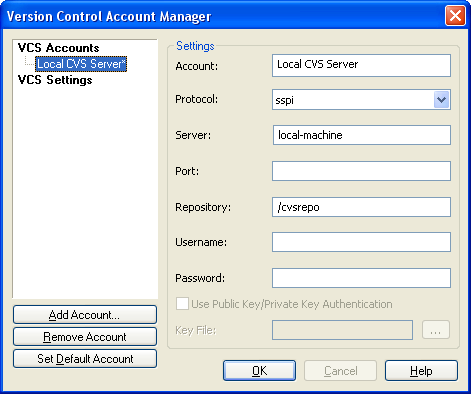The width and height of the screenshot is (471, 394).
Task: Click the Set Default Account button
Action: click(85, 359)
